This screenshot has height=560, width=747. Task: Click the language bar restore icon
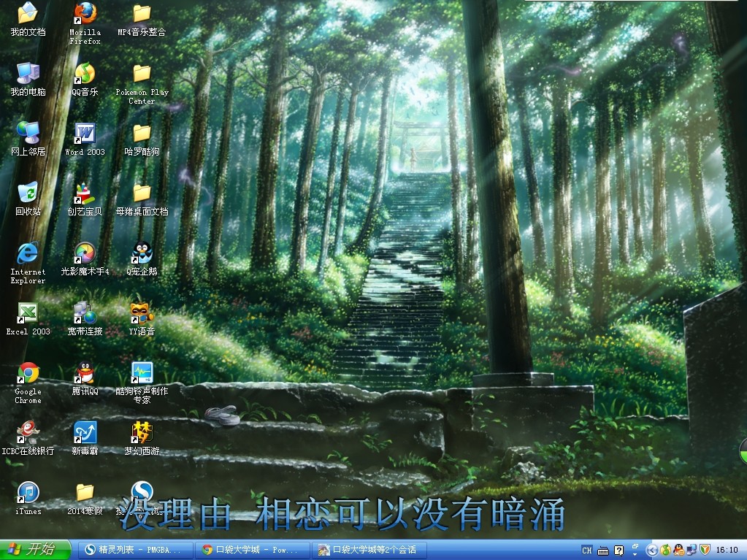point(635,547)
